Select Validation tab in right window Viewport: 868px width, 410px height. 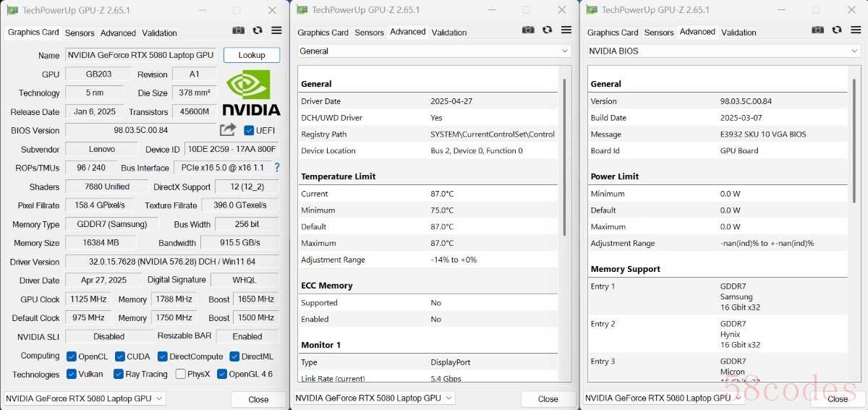coord(739,33)
